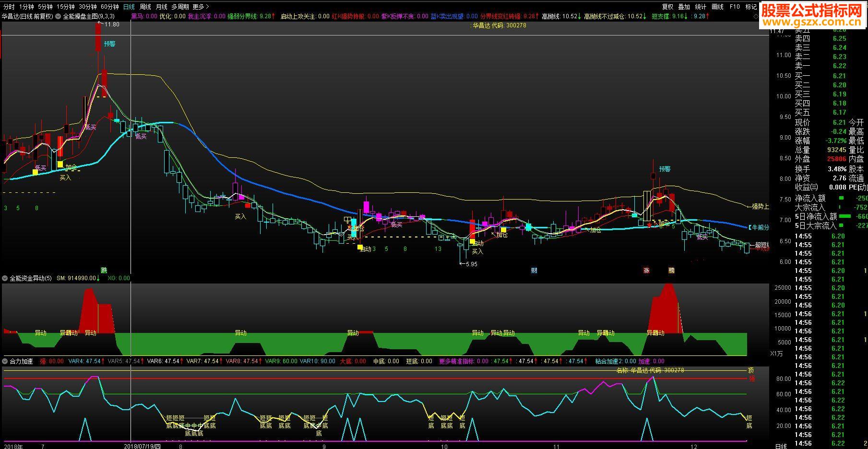Click the 涨幅 -3.72% row
The height and width of the screenshot is (449, 868).
(820, 141)
